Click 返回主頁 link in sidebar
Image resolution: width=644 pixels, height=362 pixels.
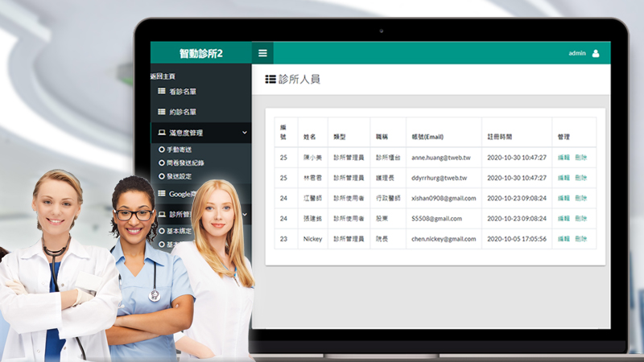163,76
